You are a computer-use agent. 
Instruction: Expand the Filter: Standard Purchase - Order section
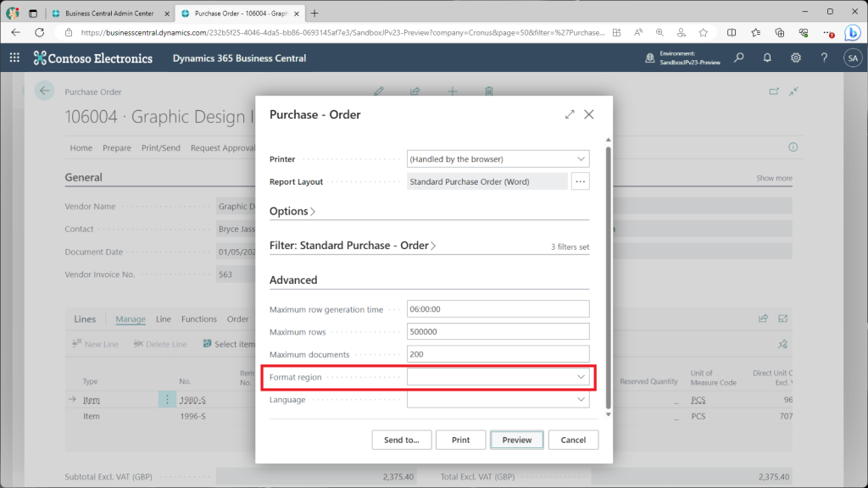click(353, 246)
